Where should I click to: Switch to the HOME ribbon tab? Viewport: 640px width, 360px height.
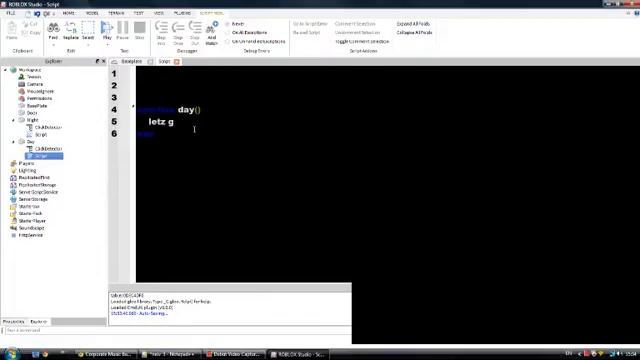[69, 13]
